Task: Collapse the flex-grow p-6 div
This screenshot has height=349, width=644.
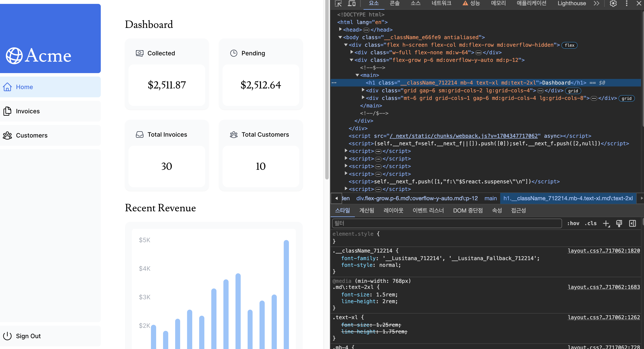Action: (351, 60)
